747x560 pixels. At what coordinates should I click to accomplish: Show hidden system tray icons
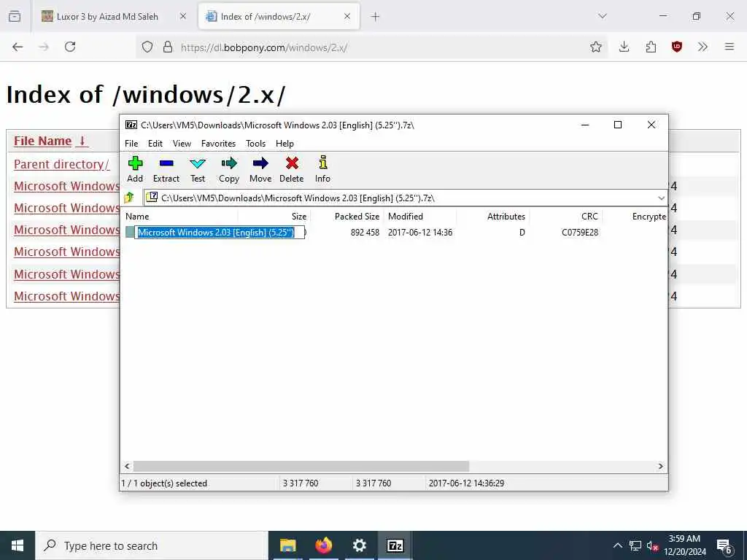click(x=617, y=545)
